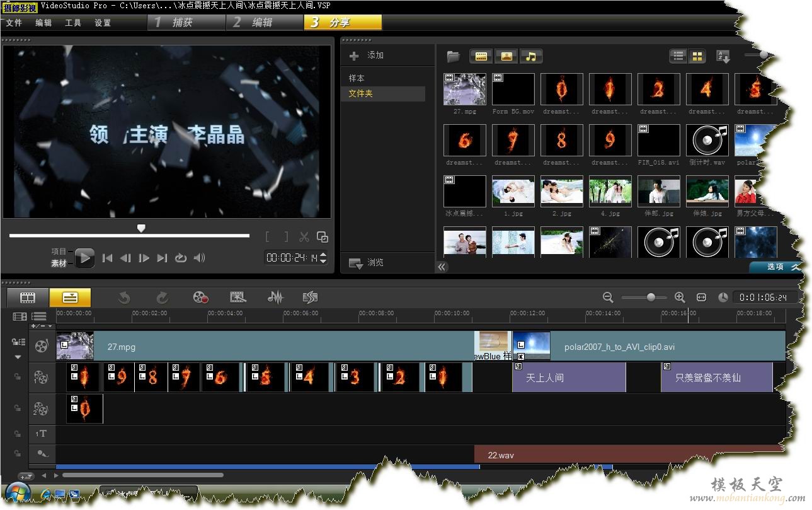Toggle video filter in library
Screen dimensions: 812x510
[481, 56]
